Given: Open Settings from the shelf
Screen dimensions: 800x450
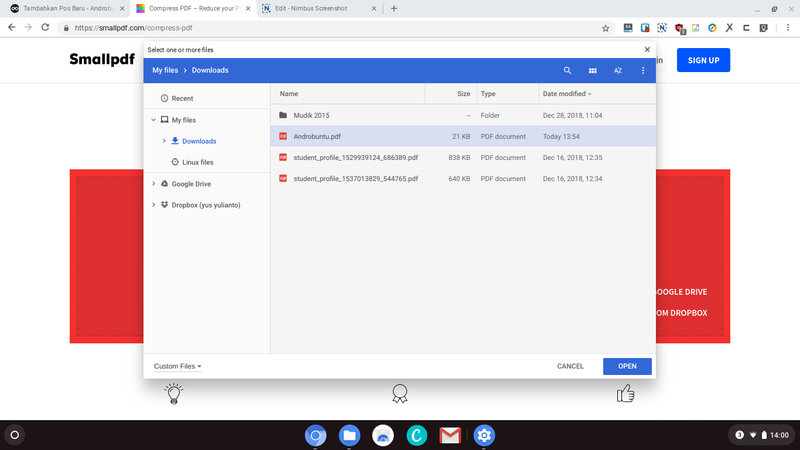Looking at the screenshot, I should pyautogui.click(x=484, y=435).
